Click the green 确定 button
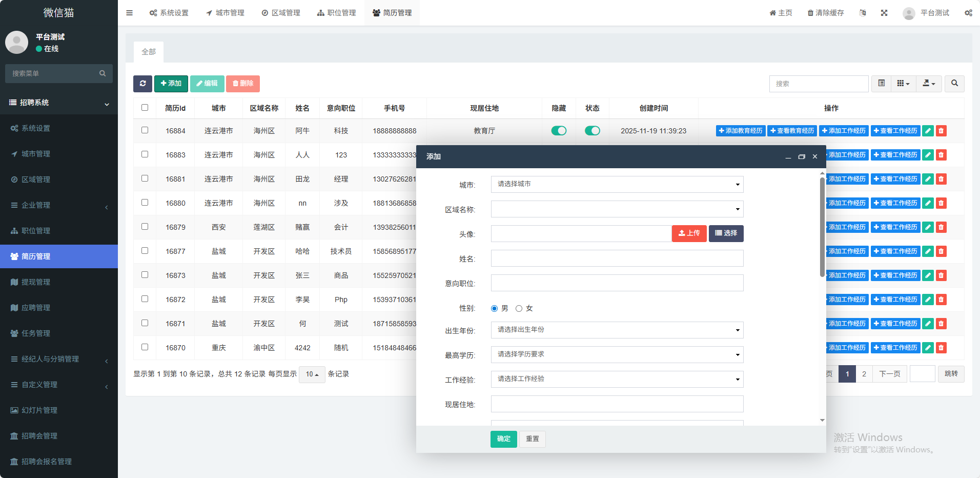 (x=503, y=439)
